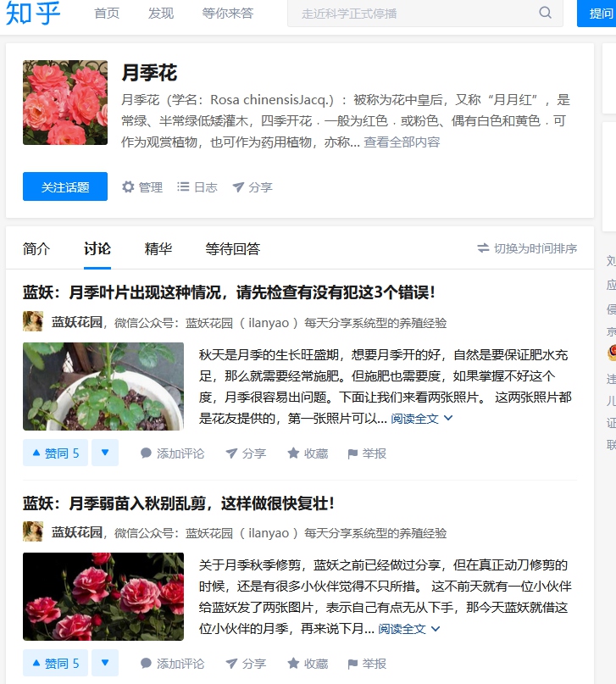Bookmark the first article with 收藏 star
The image size is (616, 684).
click(308, 453)
